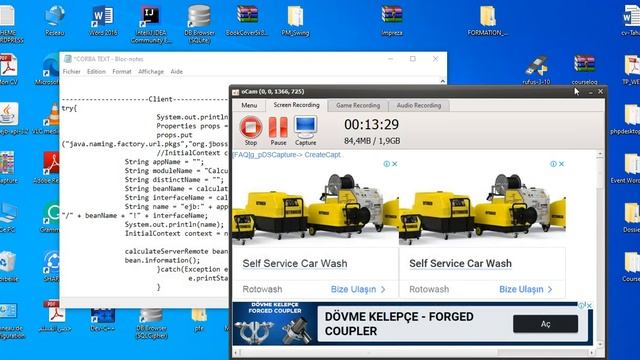The height and width of the screenshot is (360, 640).
Task: Open the Fichier menu in Bloc-notes
Action: 71,71
